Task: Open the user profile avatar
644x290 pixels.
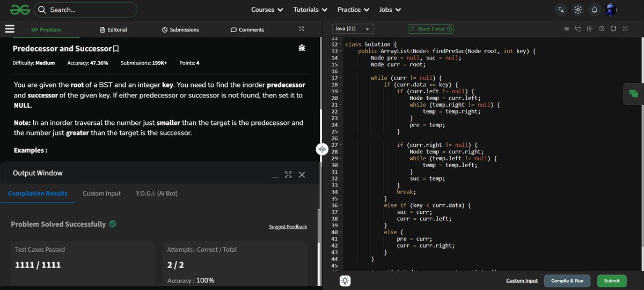Action: 610,10
